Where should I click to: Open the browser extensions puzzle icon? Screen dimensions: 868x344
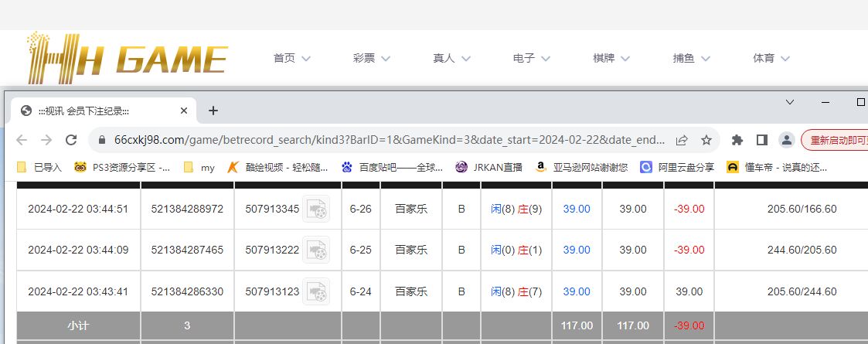coord(737,140)
